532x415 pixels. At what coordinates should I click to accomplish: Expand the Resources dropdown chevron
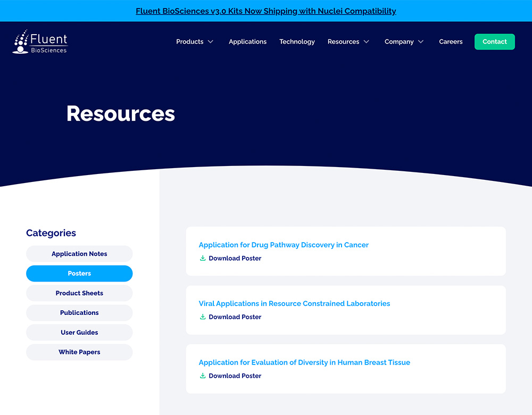(x=367, y=42)
